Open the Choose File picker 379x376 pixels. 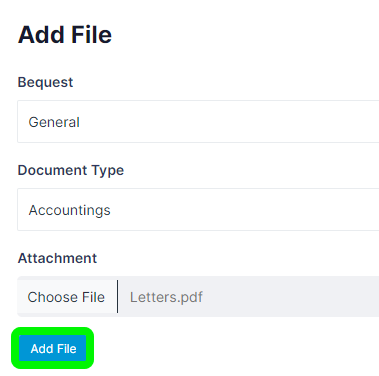coord(67,297)
